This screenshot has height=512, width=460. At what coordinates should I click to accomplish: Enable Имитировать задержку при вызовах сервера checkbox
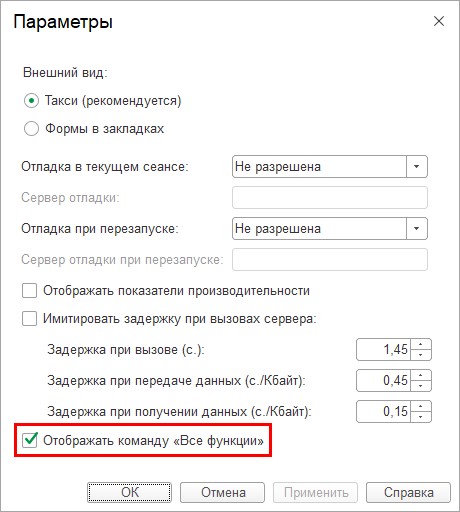pos(29,318)
